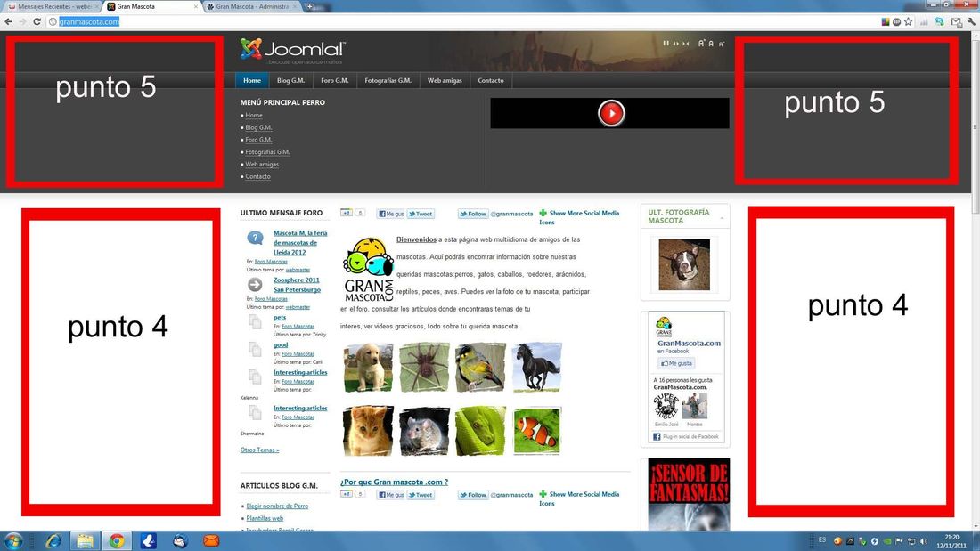Click Foro G.M. in Menú Principal Perro list
The height and width of the screenshot is (551, 980).
coord(258,140)
